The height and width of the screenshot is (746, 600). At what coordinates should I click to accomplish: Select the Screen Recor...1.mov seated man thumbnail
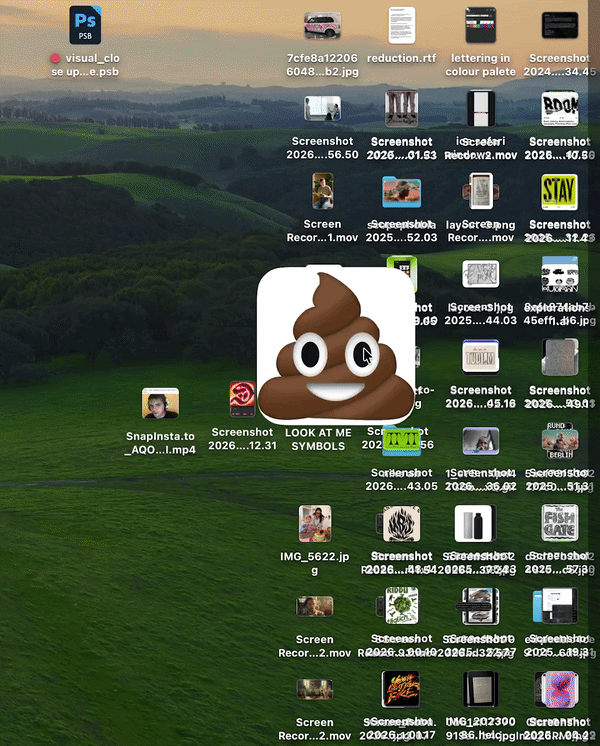coord(323,191)
